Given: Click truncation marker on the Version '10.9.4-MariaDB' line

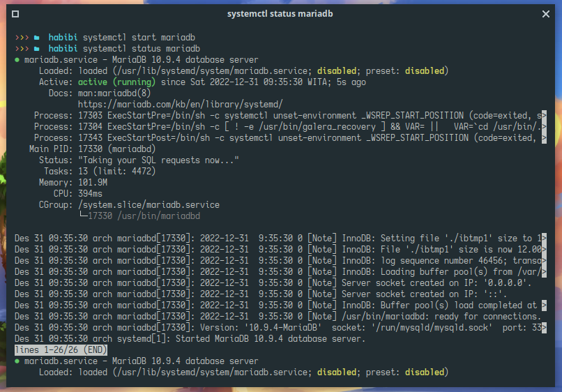Looking at the screenshot, I should tap(544, 327).
